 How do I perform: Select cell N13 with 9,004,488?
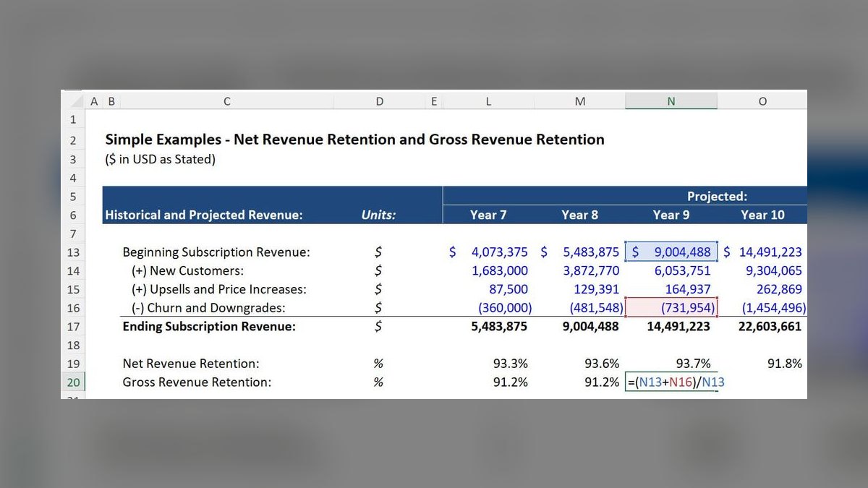pos(671,252)
